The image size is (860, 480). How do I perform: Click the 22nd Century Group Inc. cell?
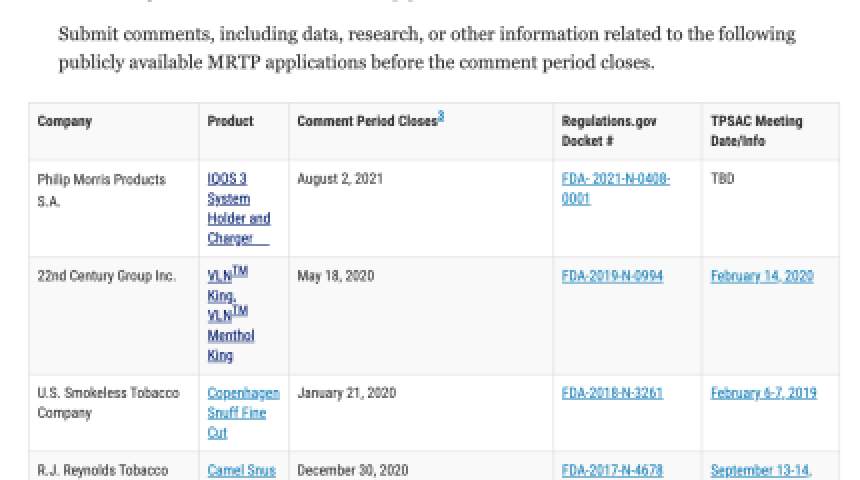pyautogui.click(x=106, y=277)
